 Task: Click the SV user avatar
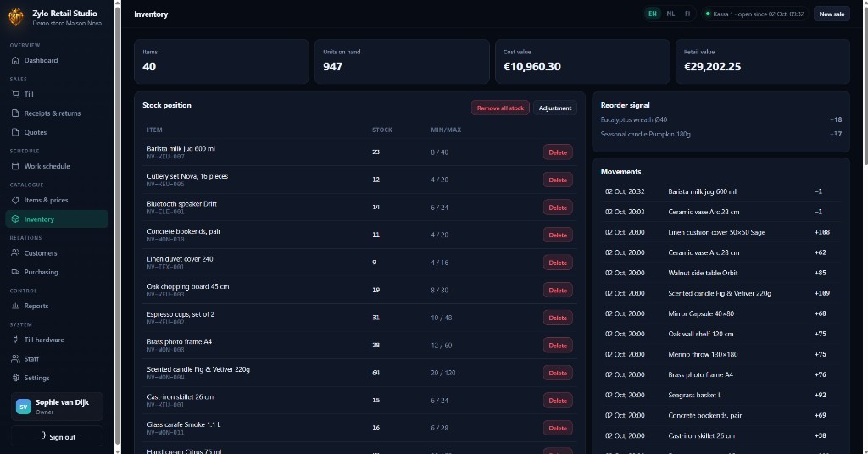(23, 407)
